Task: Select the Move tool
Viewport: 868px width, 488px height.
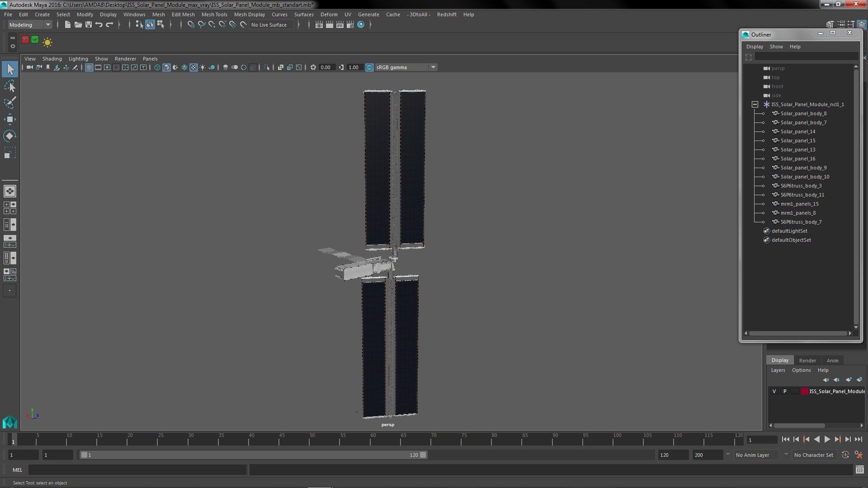Action: point(9,119)
